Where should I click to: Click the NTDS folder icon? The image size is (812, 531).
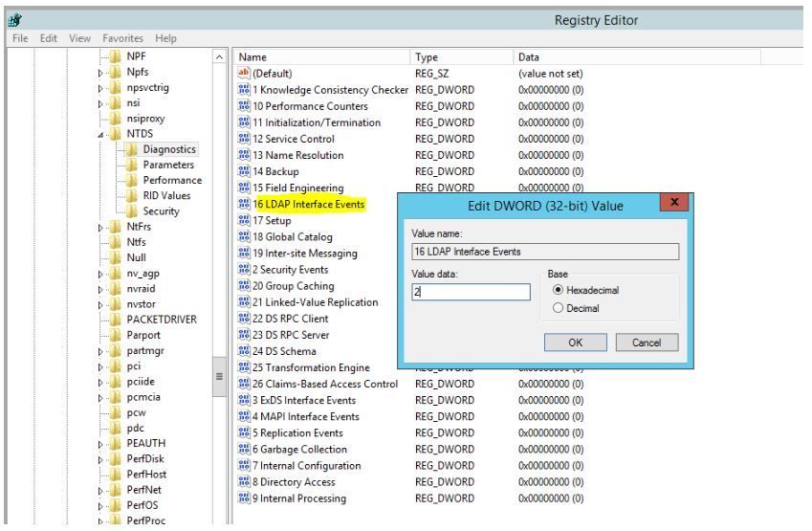coord(115,134)
